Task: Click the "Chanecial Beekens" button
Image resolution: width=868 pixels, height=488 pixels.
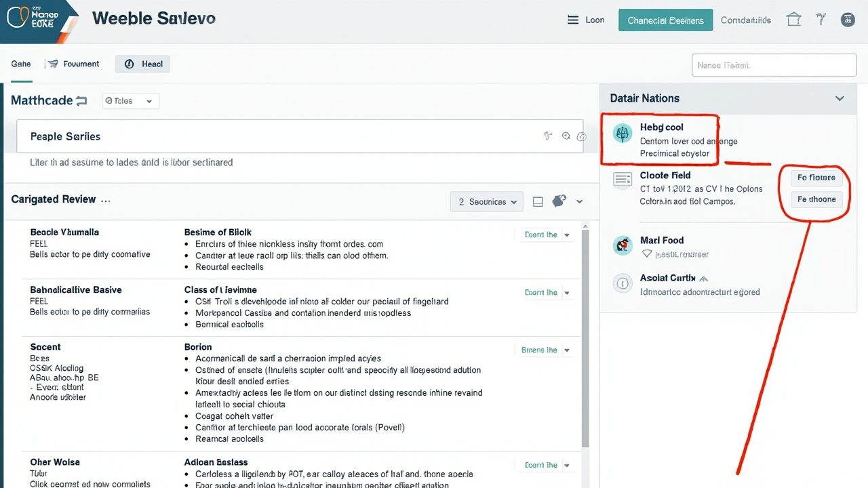Action: point(665,20)
